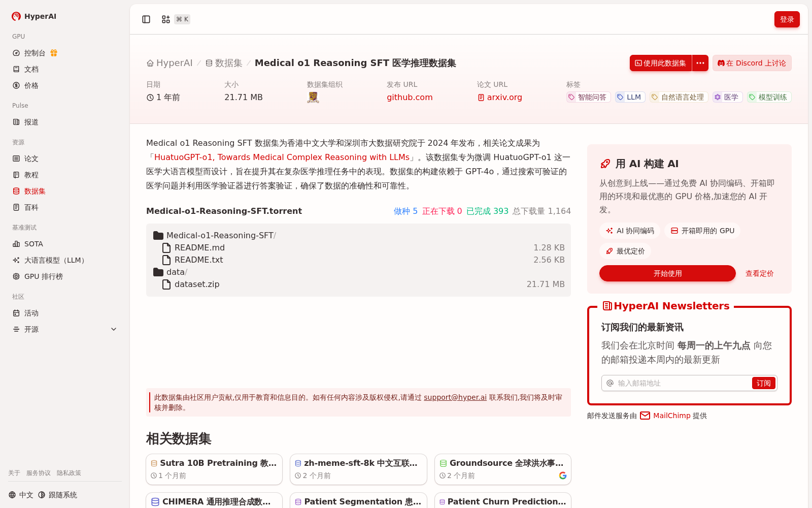Click the HyperAI logo in sidebar
Screen dimensions: 812x508
34,16
